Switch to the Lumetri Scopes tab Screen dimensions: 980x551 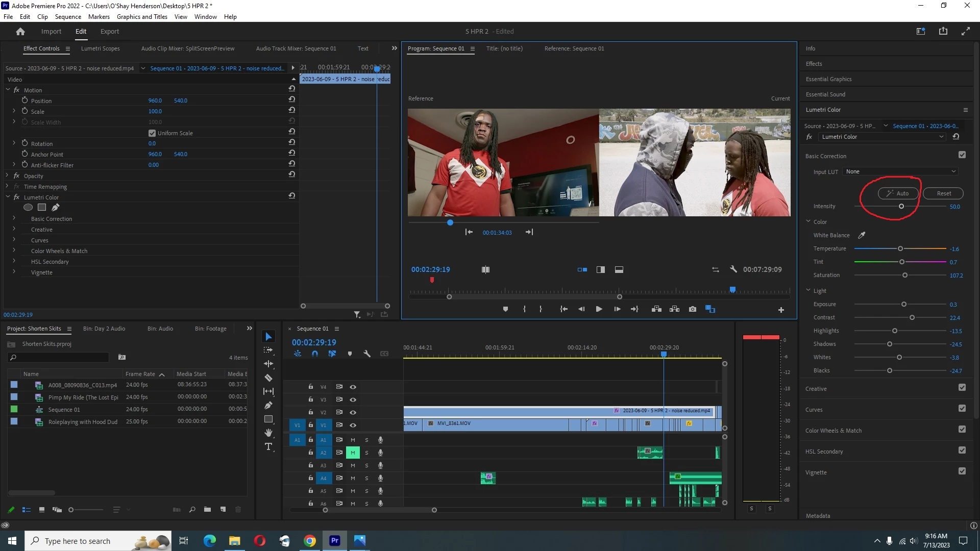[x=100, y=48]
